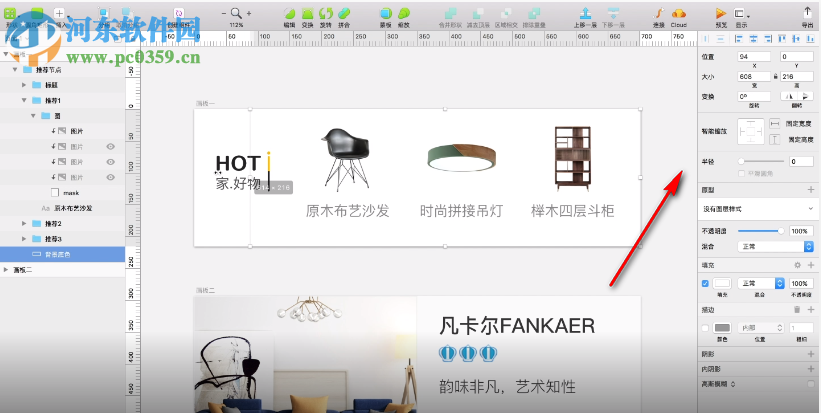The image size is (821, 413).
Task: Click the 变换 transform tool icon
Action: (308, 13)
